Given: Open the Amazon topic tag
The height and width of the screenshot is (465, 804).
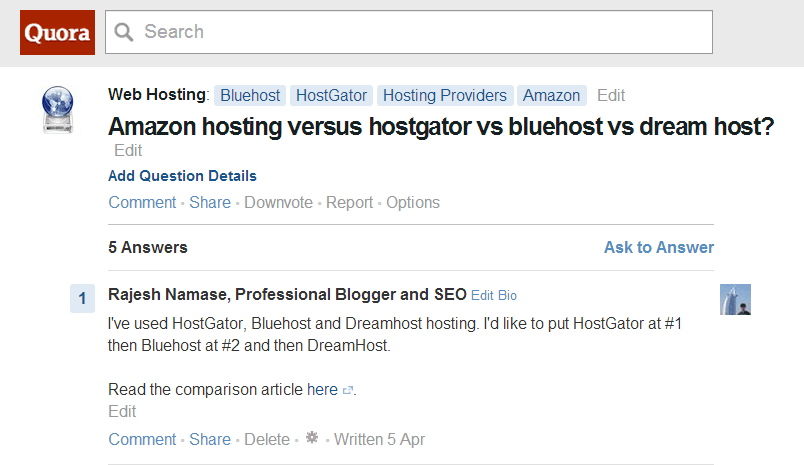Looking at the screenshot, I should click(x=552, y=95).
